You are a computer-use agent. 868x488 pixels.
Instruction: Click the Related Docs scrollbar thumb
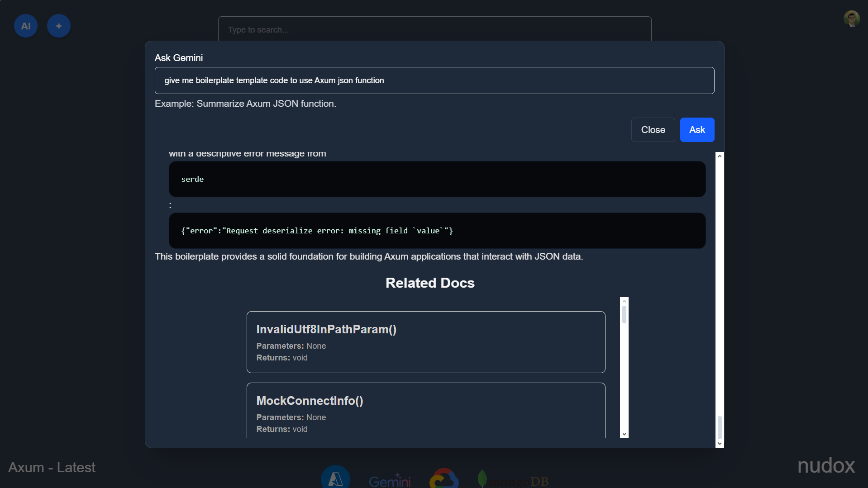tap(624, 314)
